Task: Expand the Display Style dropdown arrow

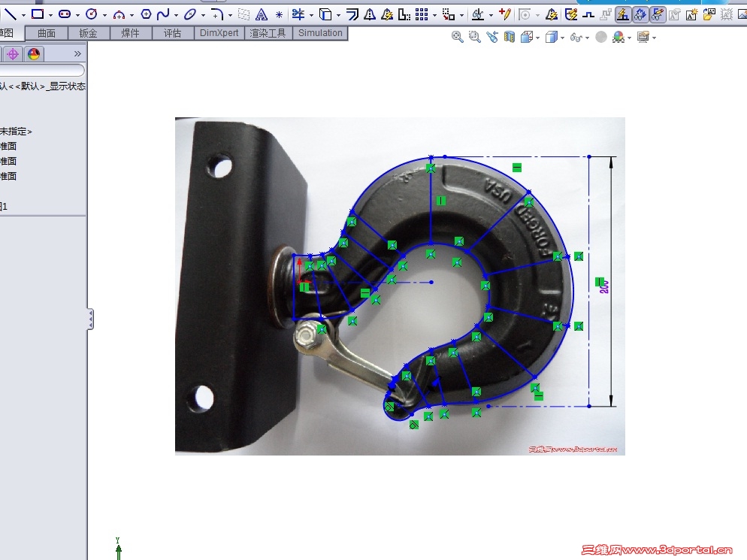Action: click(562, 38)
